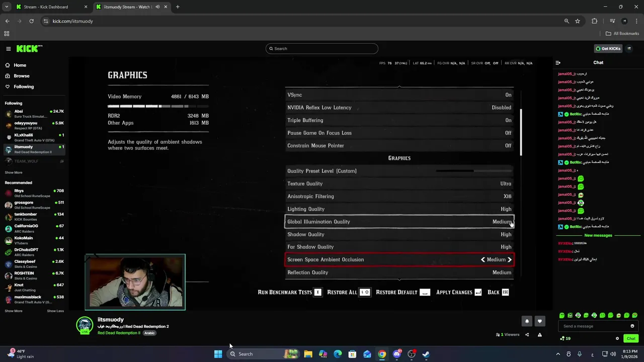644x362 pixels.
Task: Select the Reflection Quality row
Action: click(x=399, y=273)
